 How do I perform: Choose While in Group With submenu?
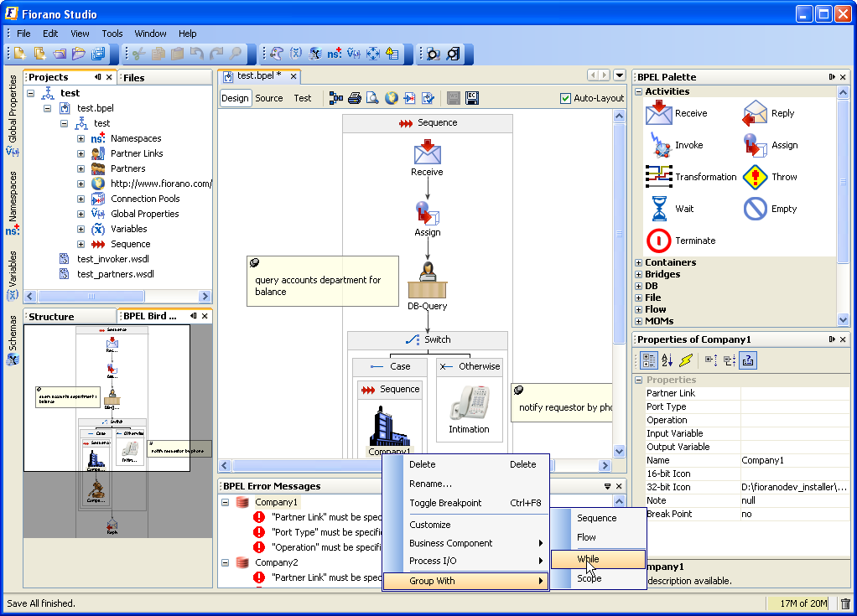coord(598,559)
